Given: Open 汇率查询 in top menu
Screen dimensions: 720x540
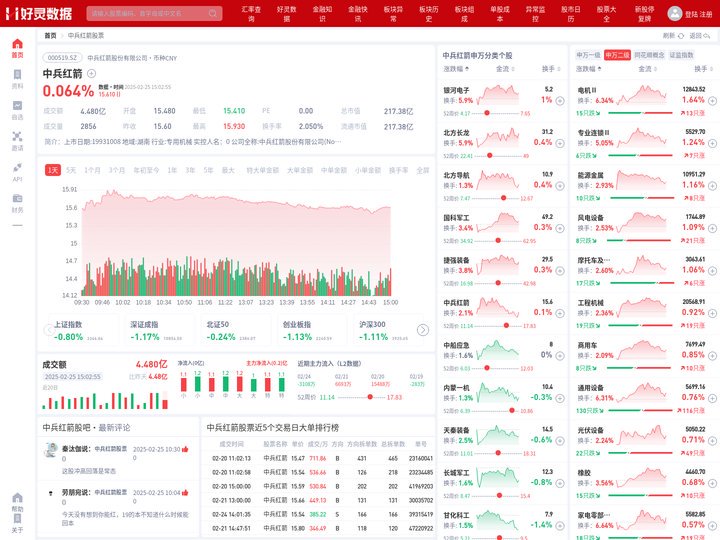Looking at the screenshot, I should tap(251, 13).
